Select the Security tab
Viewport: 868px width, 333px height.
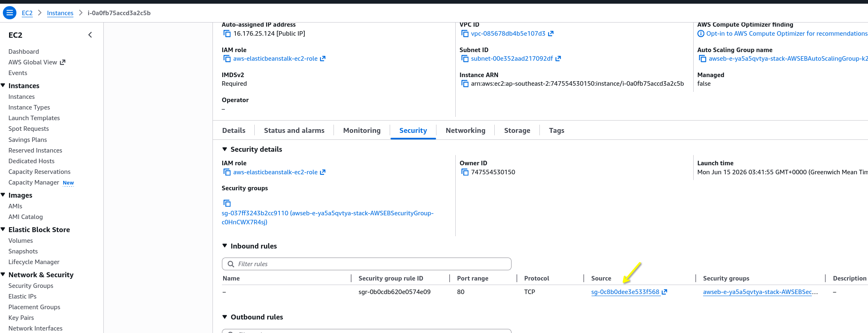pyautogui.click(x=413, y=130)
